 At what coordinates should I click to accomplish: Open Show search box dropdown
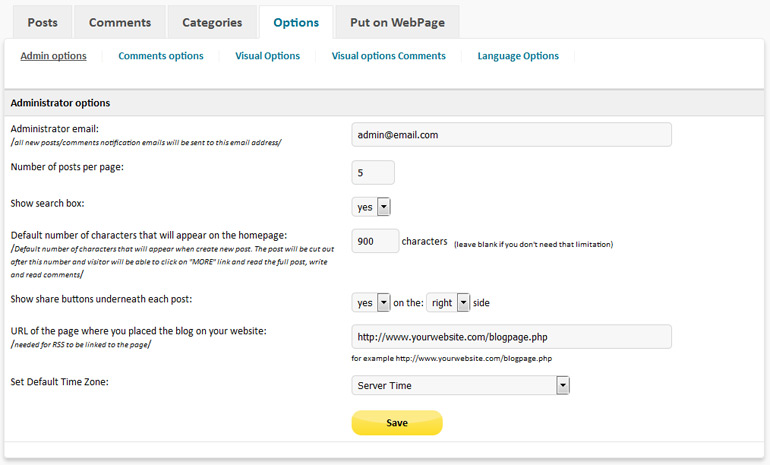click(x=371, y=207)
